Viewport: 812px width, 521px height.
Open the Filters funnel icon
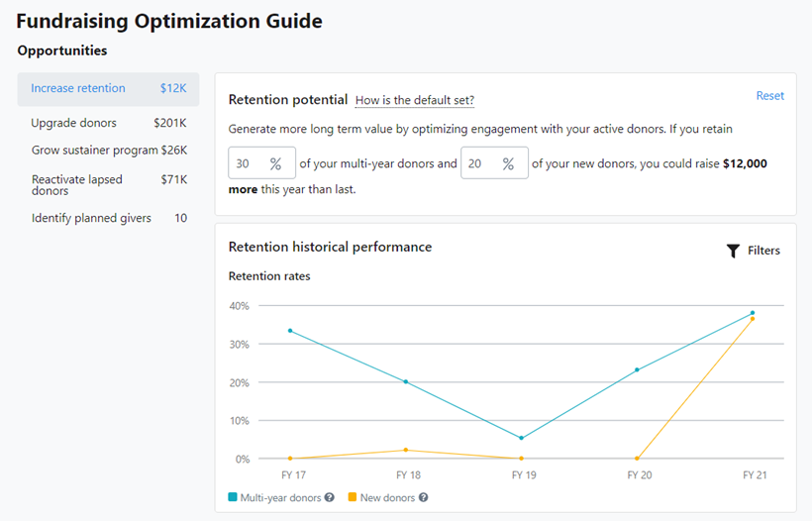click(733, 251)
